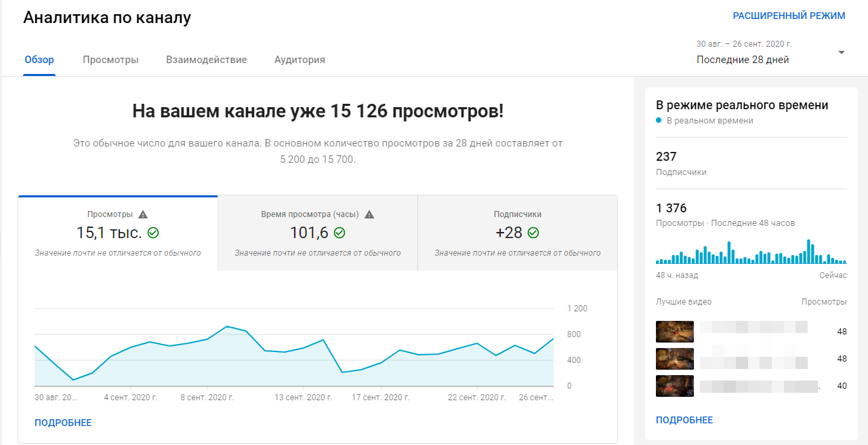
Task: Open the Просмотры tab
Action: 110,60
